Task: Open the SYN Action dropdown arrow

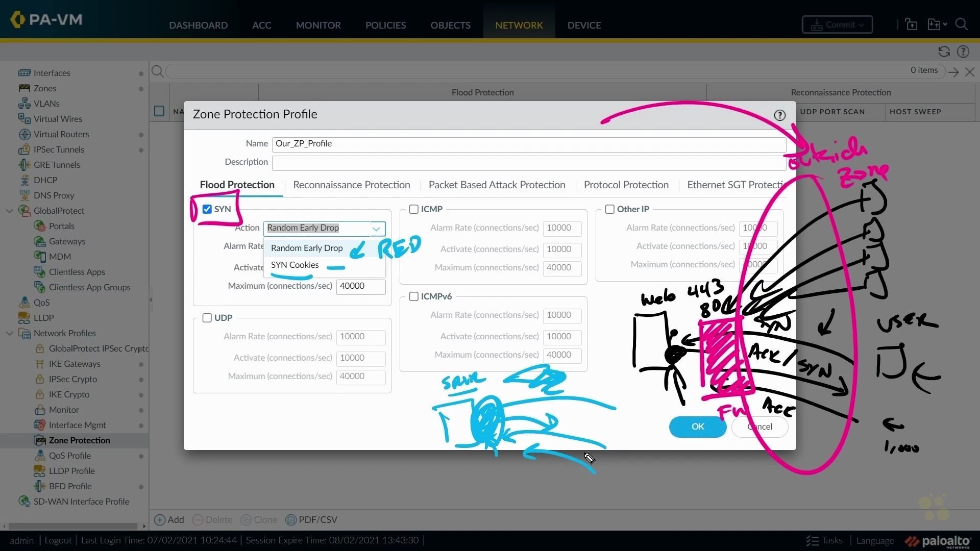Action: click(377, 229)
